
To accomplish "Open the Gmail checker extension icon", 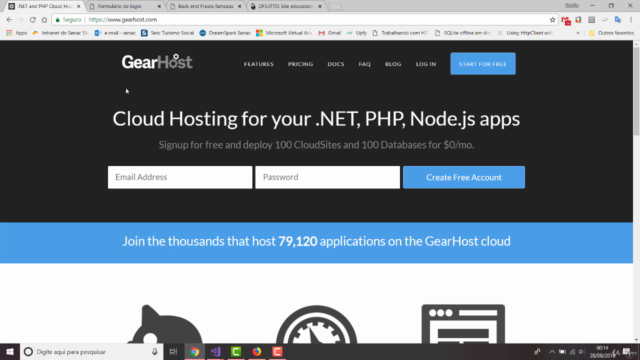I will click(x=565, y=20).
